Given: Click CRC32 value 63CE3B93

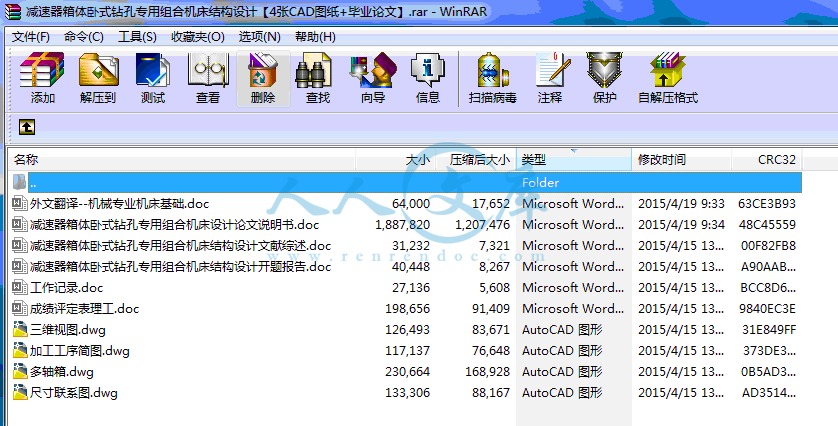Looking at the screenshot, I should [x=767, y=204].
